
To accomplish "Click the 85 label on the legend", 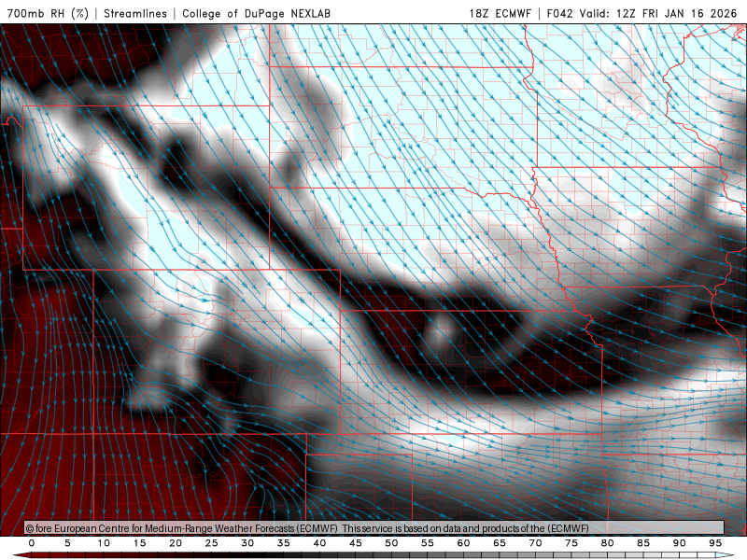I will point(643,543).
